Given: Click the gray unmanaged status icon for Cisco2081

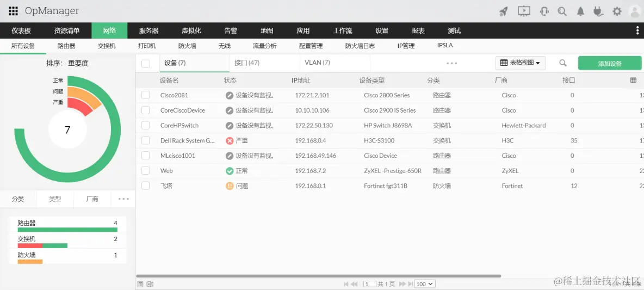Looking at the screenshot, I should 230,95.
